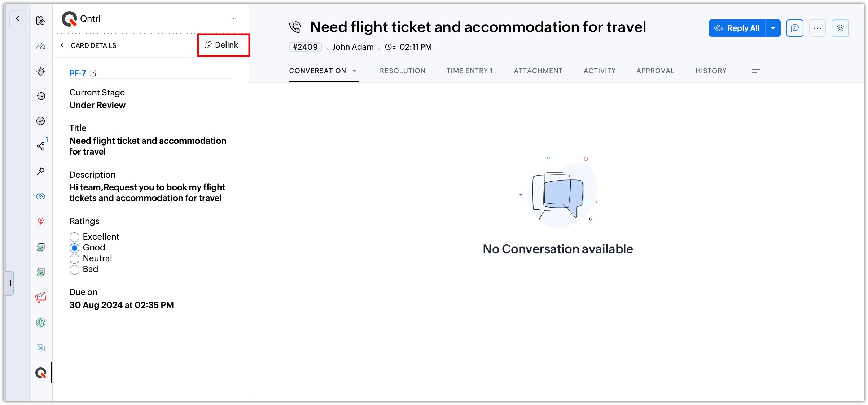This screenshot has height=405, width=868.
Task: Click the megaphone announcement sidebar icon
Action: pyautogui.click(x=41, y=297)
